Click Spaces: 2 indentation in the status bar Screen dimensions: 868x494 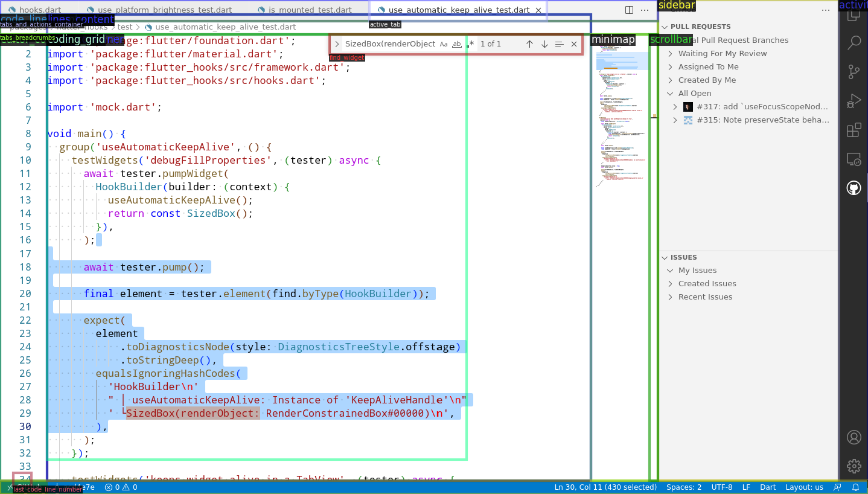(683, 487)
